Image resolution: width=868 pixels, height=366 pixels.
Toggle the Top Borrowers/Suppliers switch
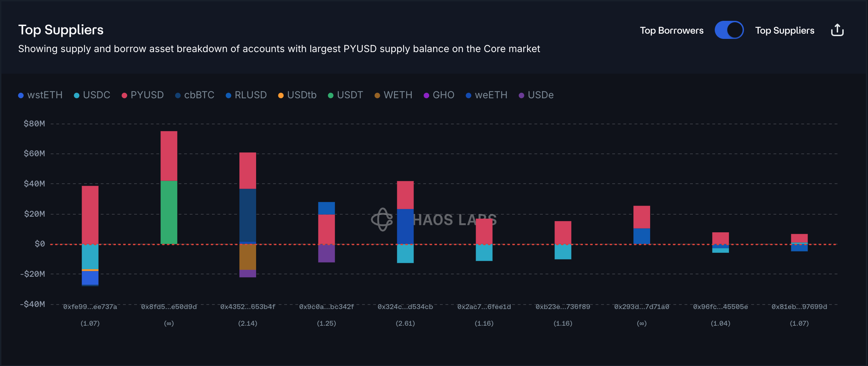[x=729, y=30]
